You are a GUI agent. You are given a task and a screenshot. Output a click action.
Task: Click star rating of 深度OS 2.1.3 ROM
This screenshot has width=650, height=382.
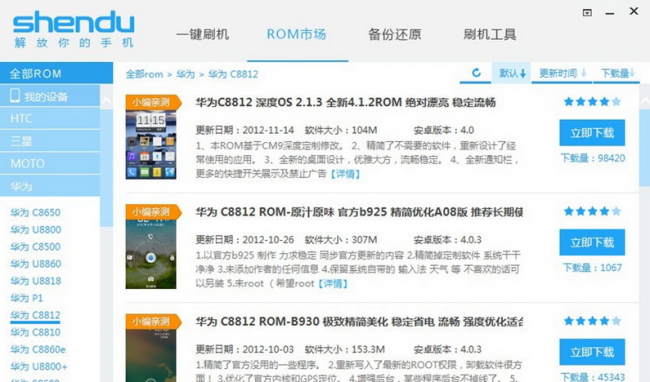(592, 102)
